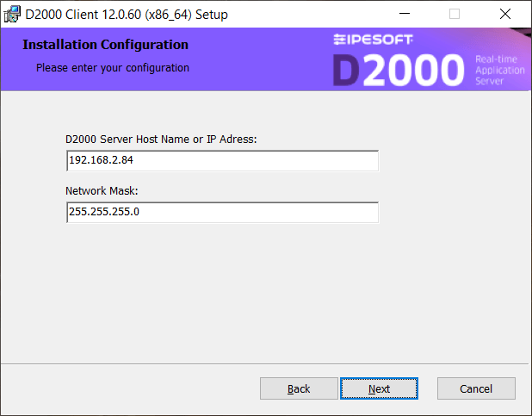The image size is (532, 416).
Task: Click the 'D2000 Server Host Name or IP Adress:' label
Action: [161, 140]
